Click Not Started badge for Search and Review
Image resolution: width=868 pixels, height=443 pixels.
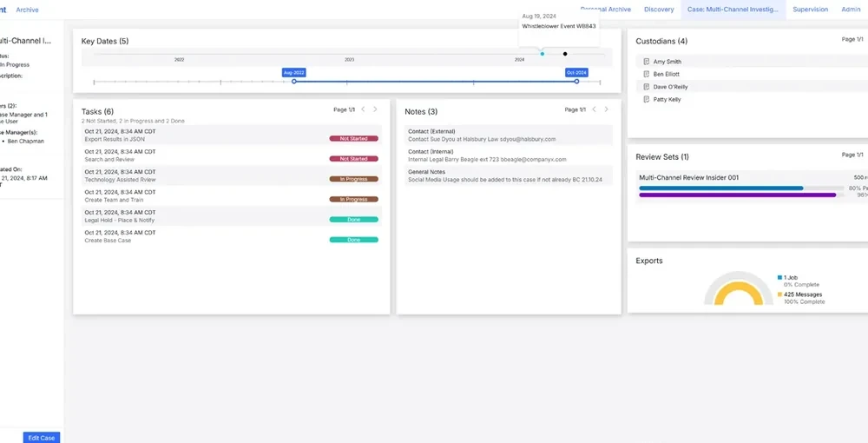pyautogui.click(x=354, y=159)
